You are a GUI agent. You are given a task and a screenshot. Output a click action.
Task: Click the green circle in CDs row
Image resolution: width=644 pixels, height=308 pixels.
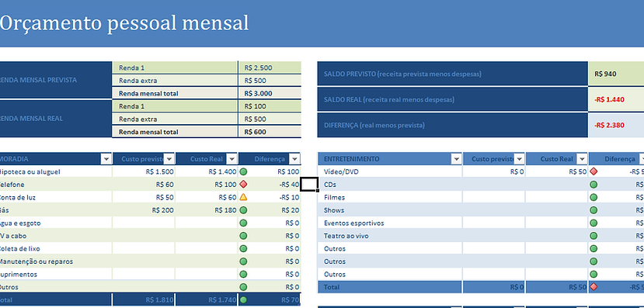coord(594,184)
